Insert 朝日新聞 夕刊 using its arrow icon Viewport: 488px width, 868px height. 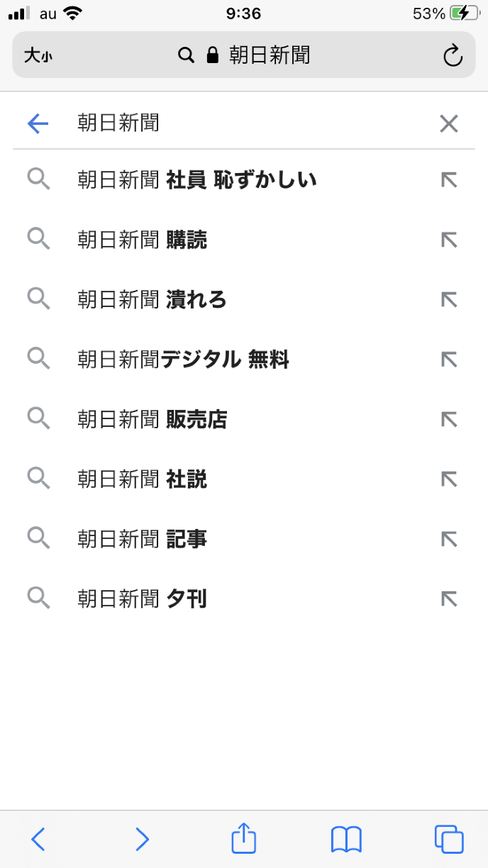click(x=448, y=599)
